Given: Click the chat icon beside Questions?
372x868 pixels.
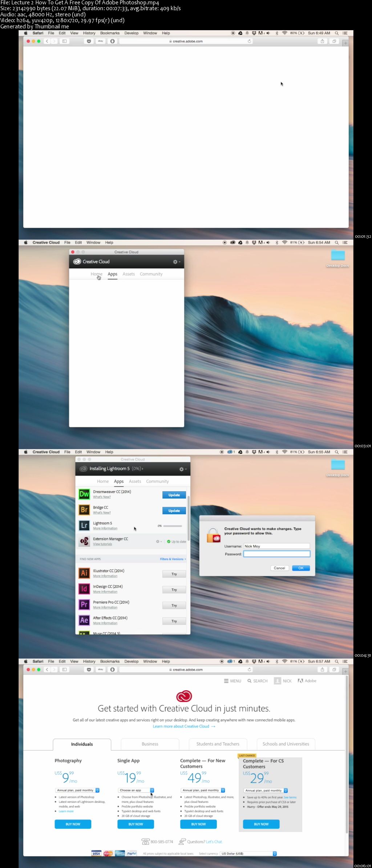Looking at the screenshot, I should click(x=182, y=841).
